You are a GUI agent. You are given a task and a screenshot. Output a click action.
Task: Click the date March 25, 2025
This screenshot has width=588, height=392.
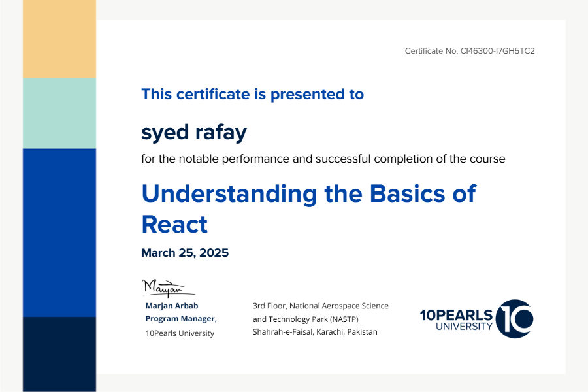(185, 253)
